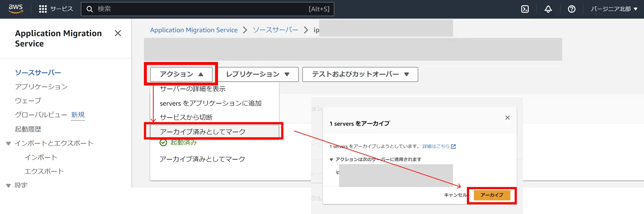Click the orange アーカイブ confirm button
Screen dimensions: 644x214
492,195
